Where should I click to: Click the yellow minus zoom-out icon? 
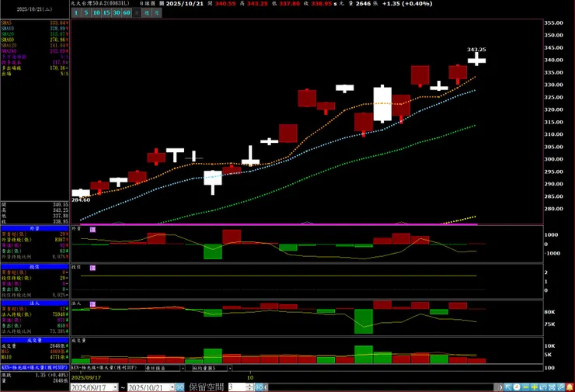pyautogui.click(x=525, y=387)
